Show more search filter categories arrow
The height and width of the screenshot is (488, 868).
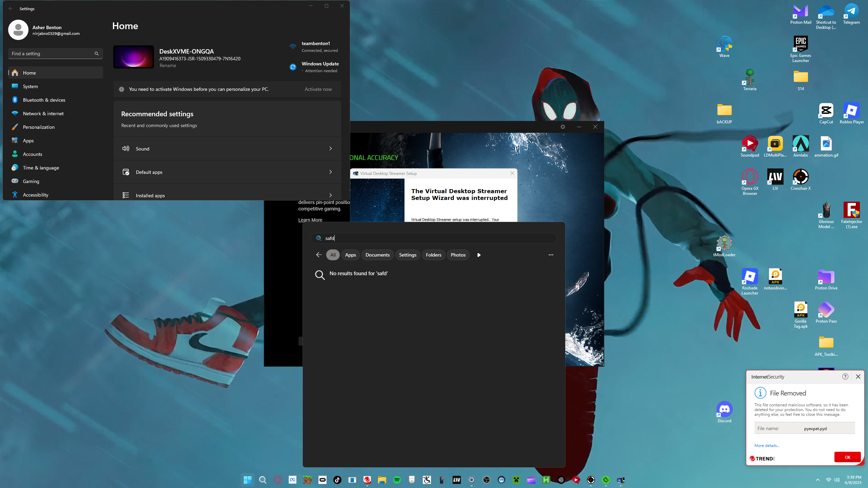point(479,255)
